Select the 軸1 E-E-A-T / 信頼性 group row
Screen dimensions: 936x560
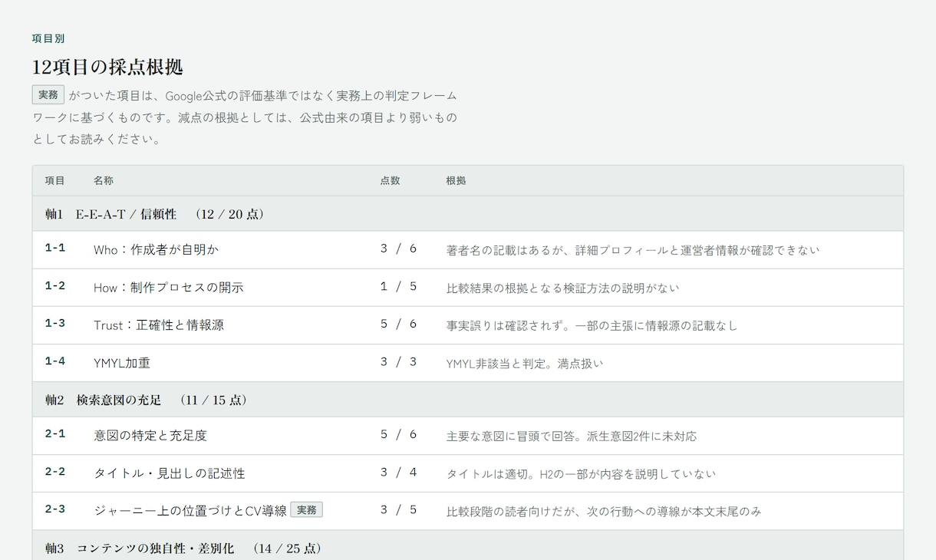tap(468, 214)
